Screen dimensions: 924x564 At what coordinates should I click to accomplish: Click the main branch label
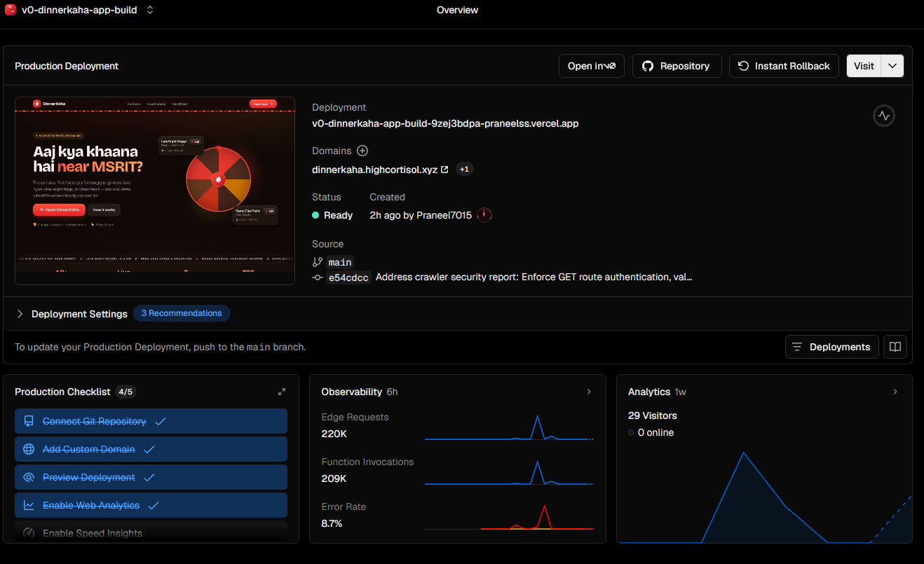340,262
